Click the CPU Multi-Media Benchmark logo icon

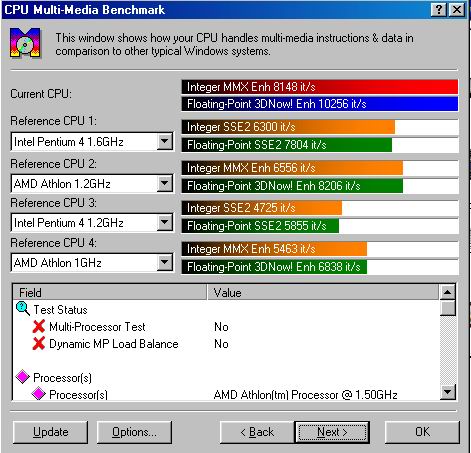[x=25, y=43]
